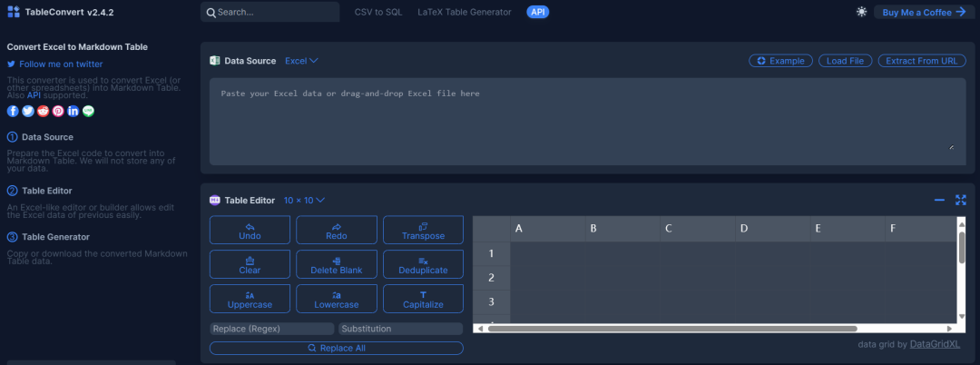The height and width of the screenshot is (365, 980).
Task: Convert cells to Uppercase
Action: click(x=250, y=299)
